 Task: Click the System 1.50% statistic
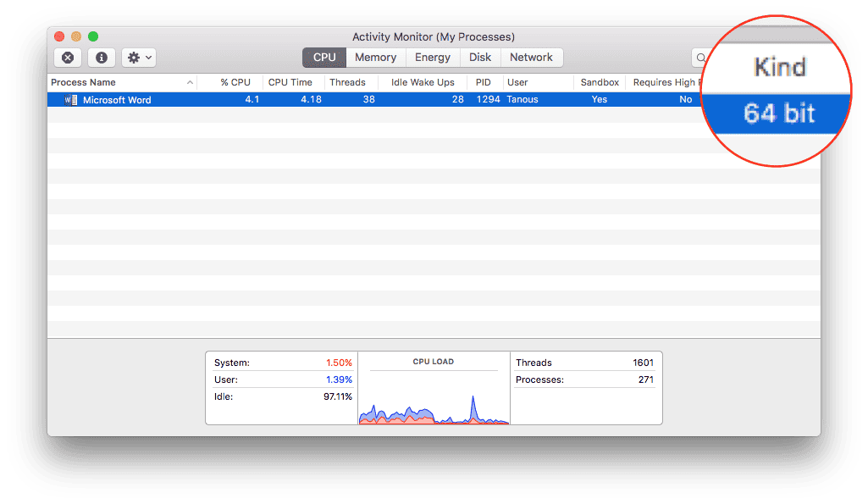283,363
